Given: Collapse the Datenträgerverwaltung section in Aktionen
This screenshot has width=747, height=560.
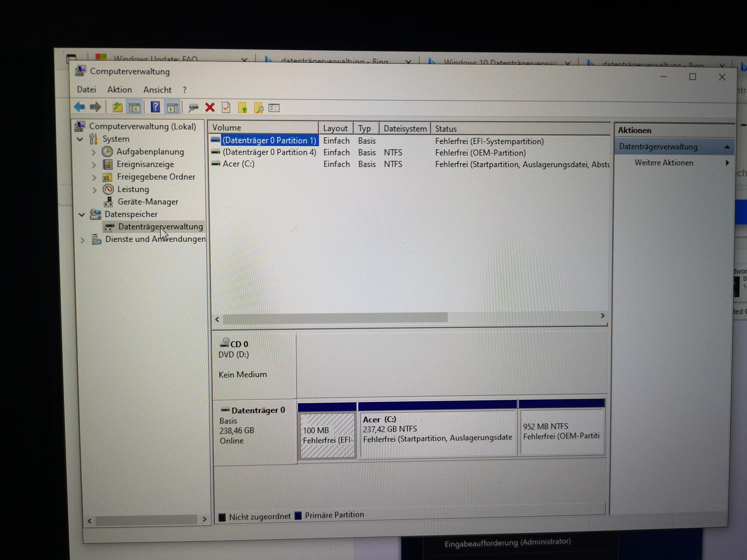Looking at the screenshot, I should [x=727, y=147].
